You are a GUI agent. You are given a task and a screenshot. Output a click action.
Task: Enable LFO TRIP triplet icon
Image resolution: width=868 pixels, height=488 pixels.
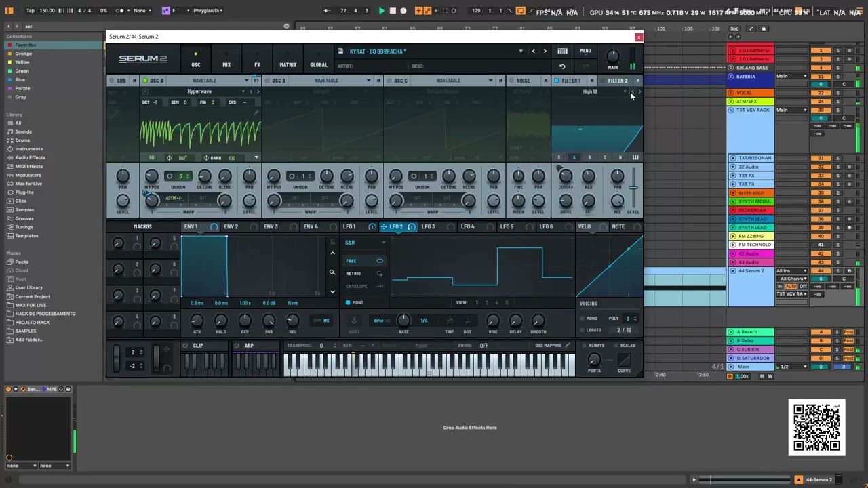(x=450, y=321)
